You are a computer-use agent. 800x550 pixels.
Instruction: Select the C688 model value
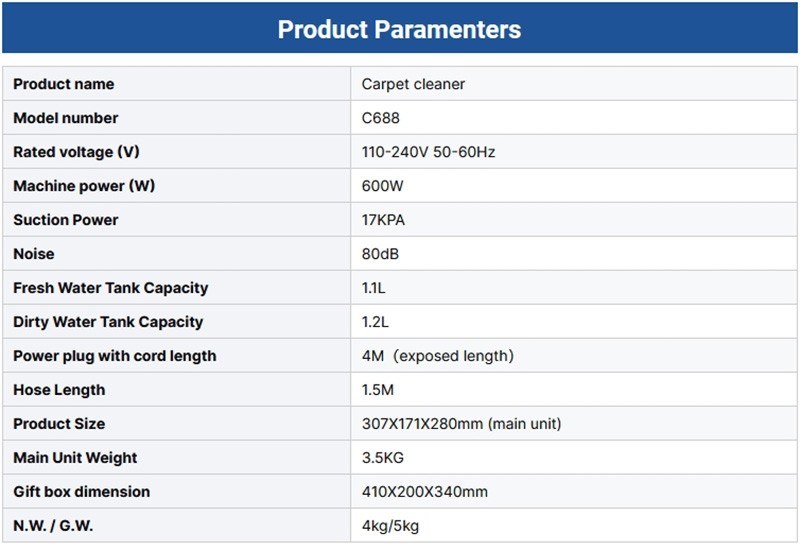[380, 118]
